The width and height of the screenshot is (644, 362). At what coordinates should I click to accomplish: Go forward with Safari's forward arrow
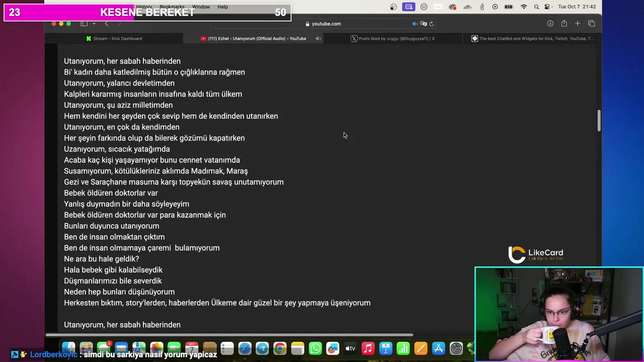pyautogui.click(x=119, y=24)
